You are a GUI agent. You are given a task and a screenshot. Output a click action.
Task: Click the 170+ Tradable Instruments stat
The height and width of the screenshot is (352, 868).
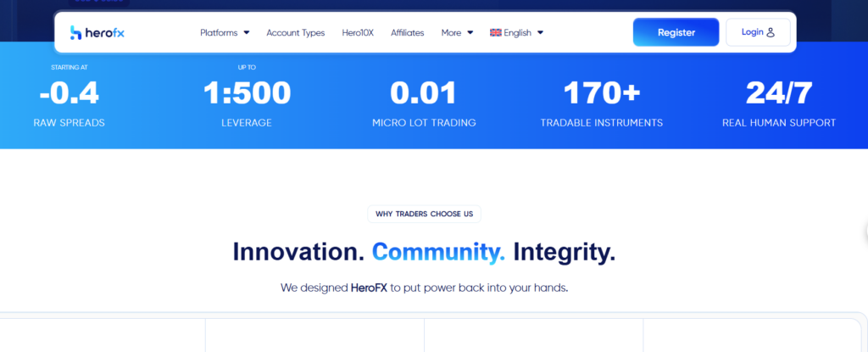point(602,93)
